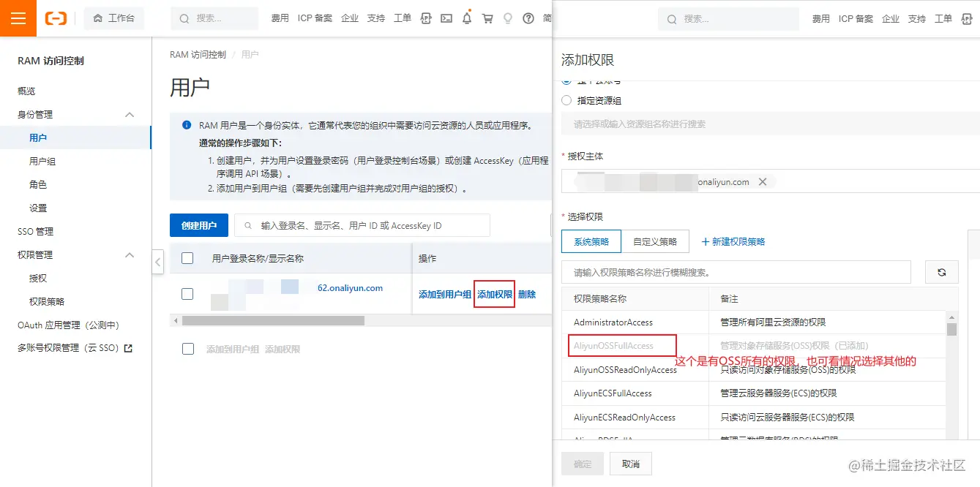Click the Alibaba Cloud logo

click(x=56, y=18)
